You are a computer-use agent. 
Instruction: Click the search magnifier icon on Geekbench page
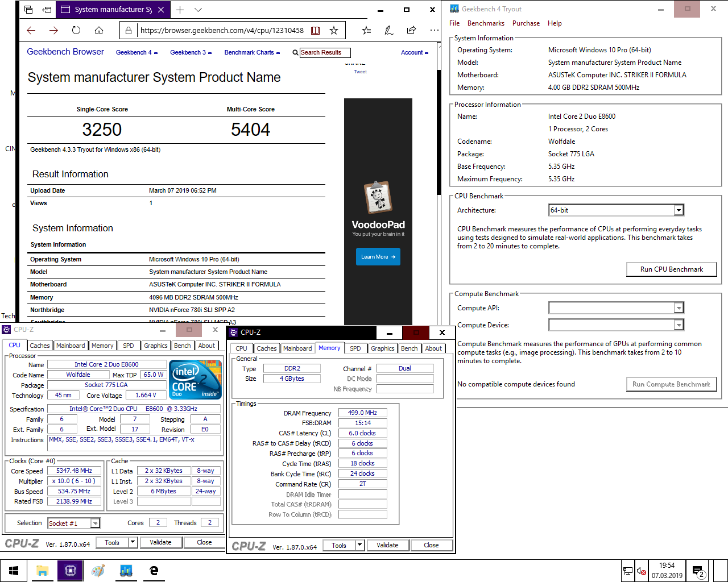pyautogui.click(x=295, y=52)
